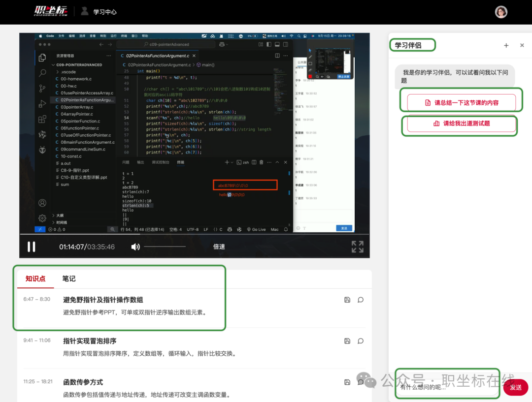Click Search icon in the video's VS Code
532x402 pixels.
pos(42,73)
